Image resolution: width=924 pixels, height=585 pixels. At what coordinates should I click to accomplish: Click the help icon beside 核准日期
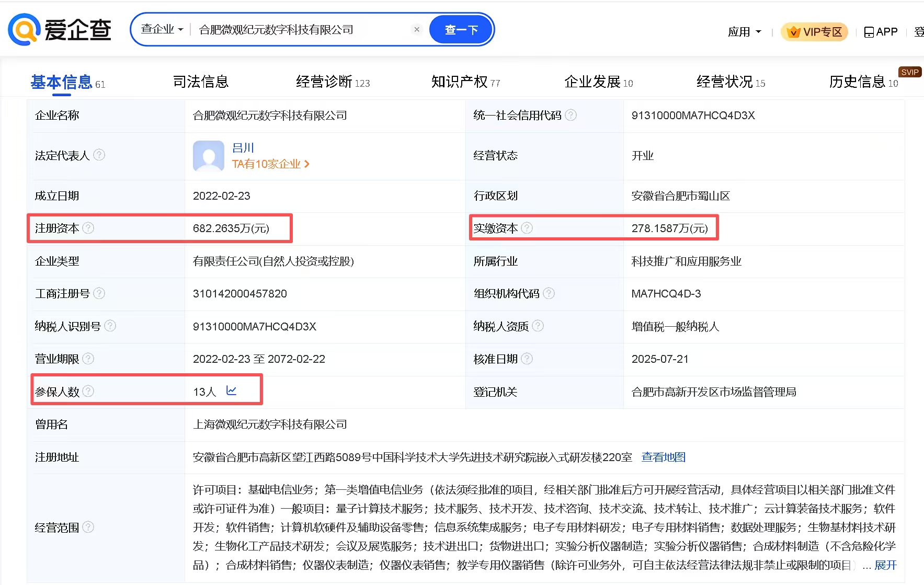(527, 359)
